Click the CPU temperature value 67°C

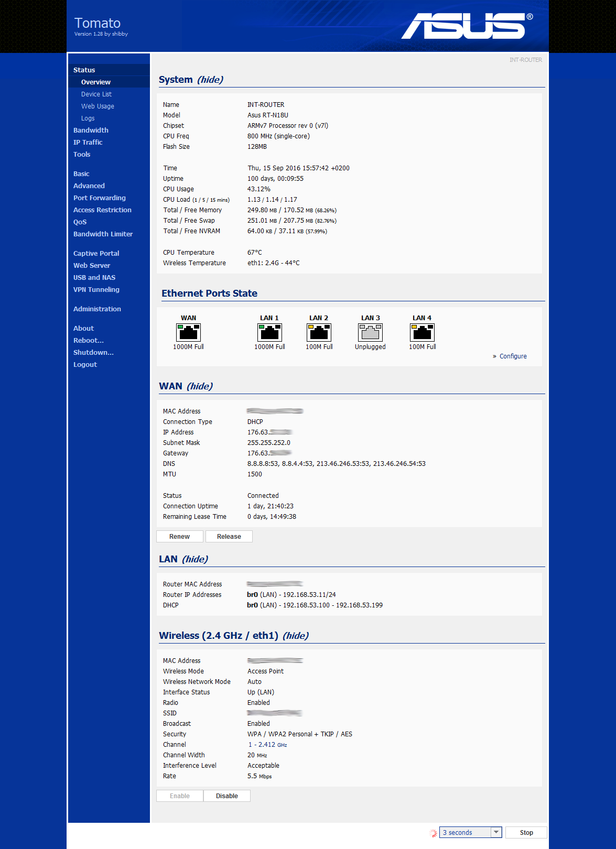click(x=255, y=253)
